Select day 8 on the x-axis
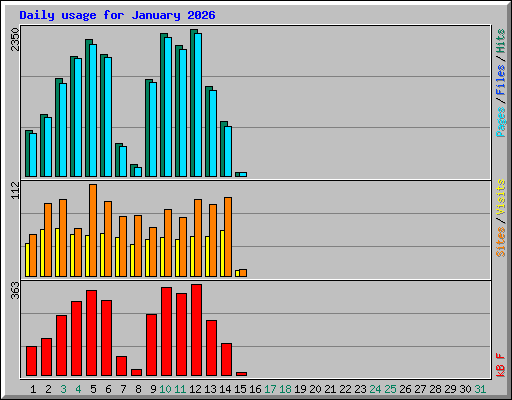Image resolution: width=512 pixels, height=400 pixels. tap(138, 389)
